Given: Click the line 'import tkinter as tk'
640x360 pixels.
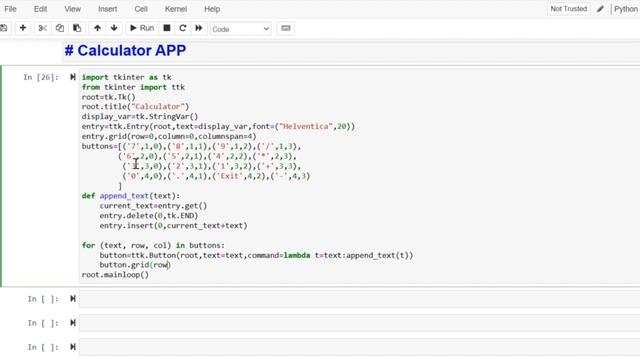Looking at the screenshot, I should click(127, 77).
